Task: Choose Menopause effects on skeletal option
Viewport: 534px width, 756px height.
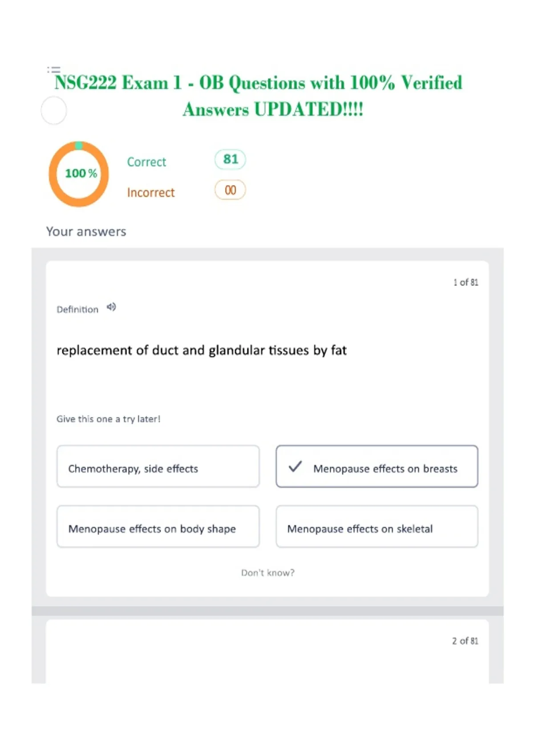Action: tap(377, 527)
